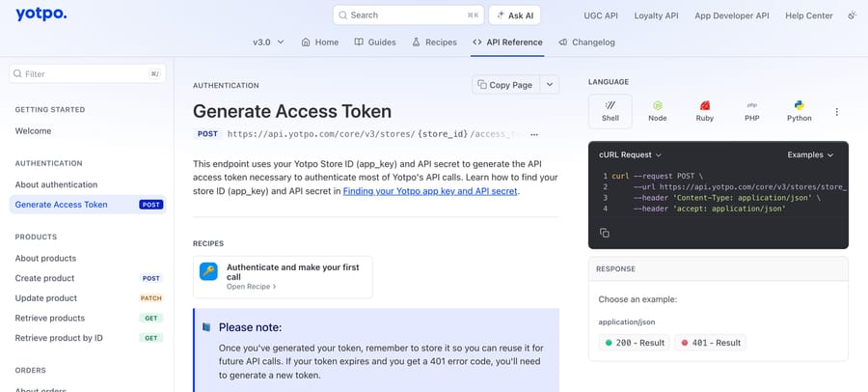Click the API Reference code icon
The height and width of the screenshot is (392, 868).
click(476, 42)
